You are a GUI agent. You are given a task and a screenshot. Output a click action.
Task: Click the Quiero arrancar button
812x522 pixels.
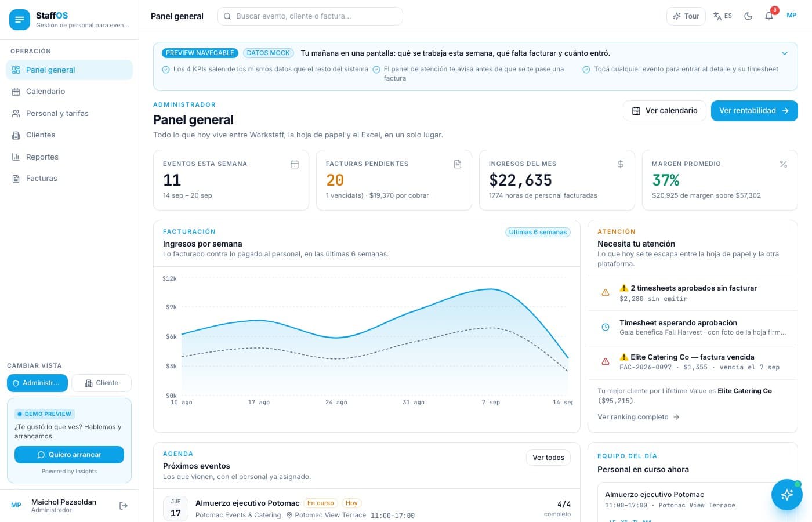(69, 455)
